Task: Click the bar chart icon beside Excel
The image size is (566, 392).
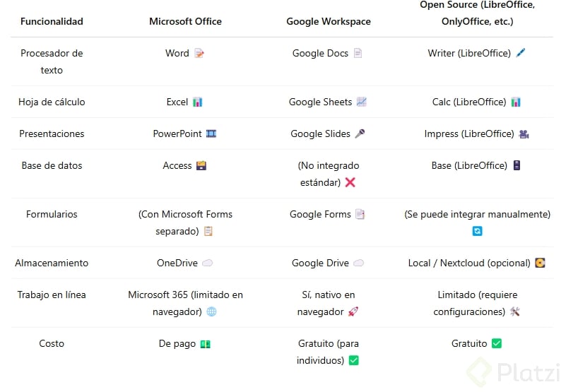Action: 198,102
